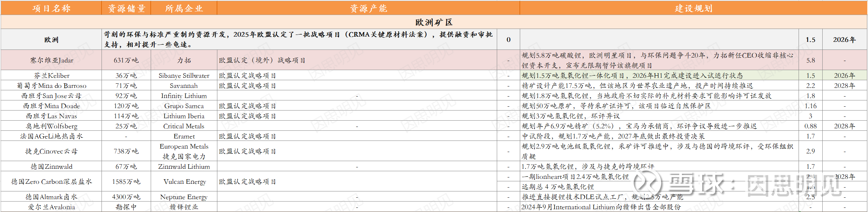Click the 71万吨 reserve cell

(x=126, y=85)
